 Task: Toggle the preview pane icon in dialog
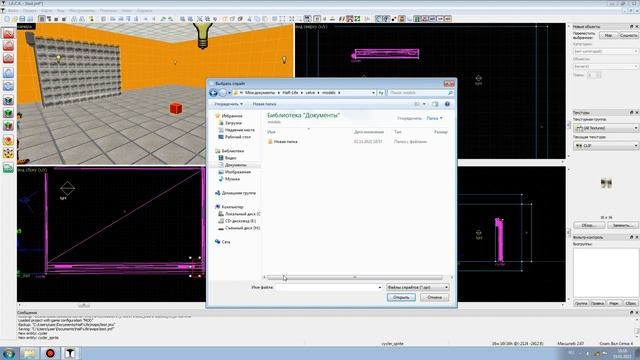(x=435, y=104)
